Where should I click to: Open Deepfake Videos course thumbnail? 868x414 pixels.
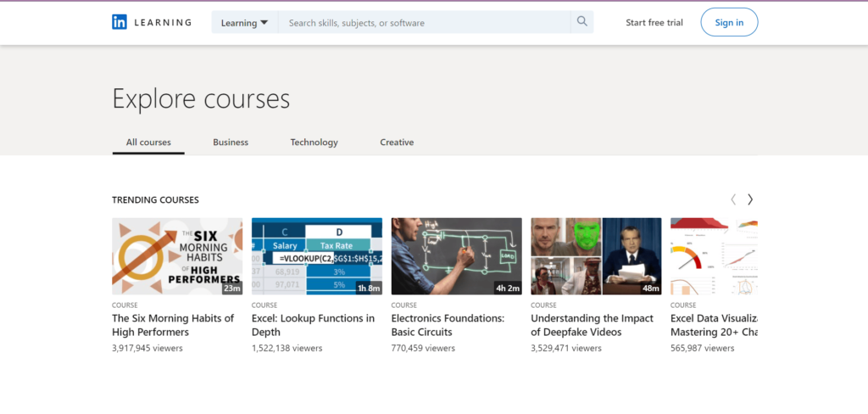pyautogui.click(x=596, y=256)
